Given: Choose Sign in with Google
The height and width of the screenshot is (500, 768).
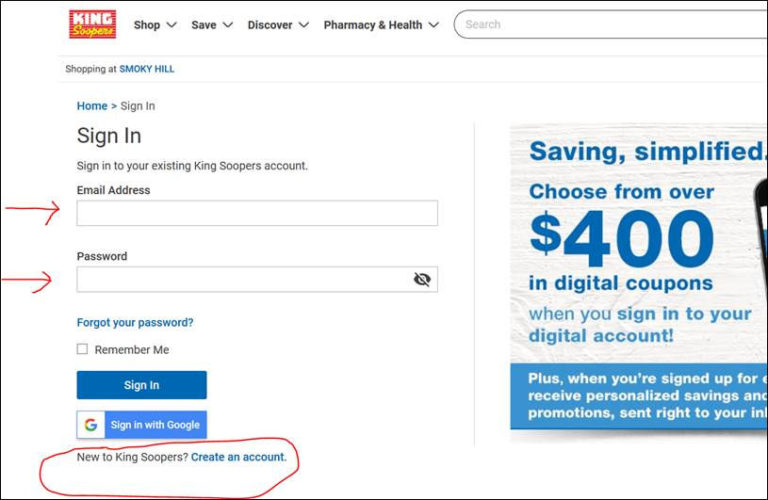Looking at the screenshot, I should pos(142,425).
